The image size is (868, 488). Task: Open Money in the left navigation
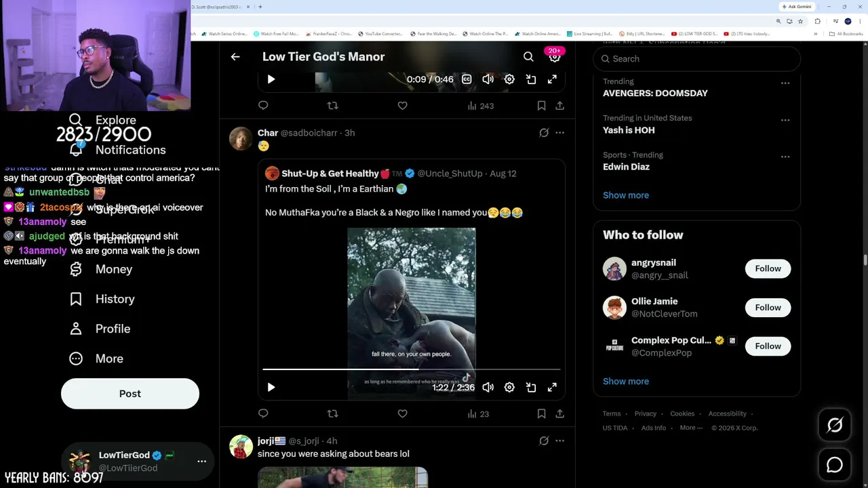(101, 269)
